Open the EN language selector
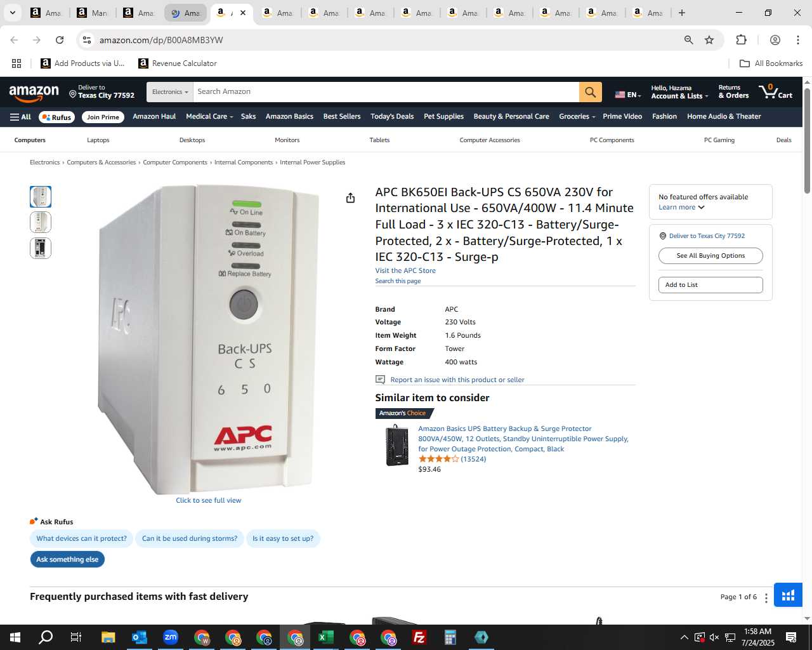This screenshot has width=812, height=650. 628,95
